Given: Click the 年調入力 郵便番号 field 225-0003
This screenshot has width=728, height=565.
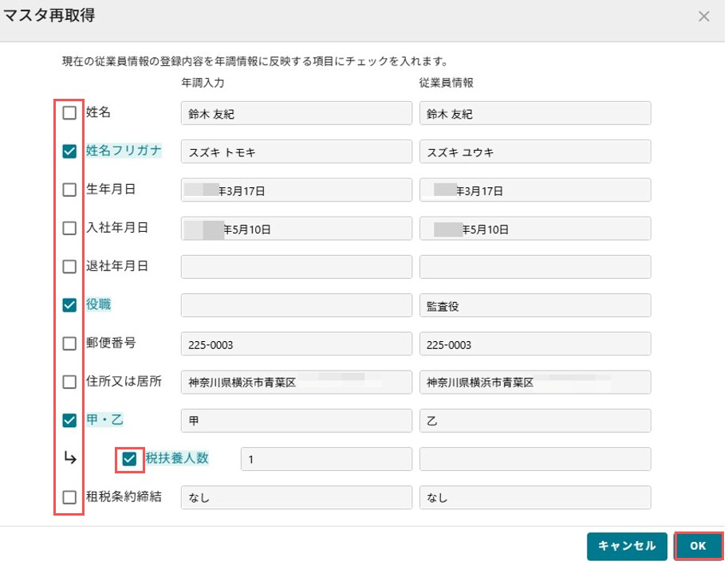Looking at the screenshot, I should pyautogui.click(x=296, y=344).
